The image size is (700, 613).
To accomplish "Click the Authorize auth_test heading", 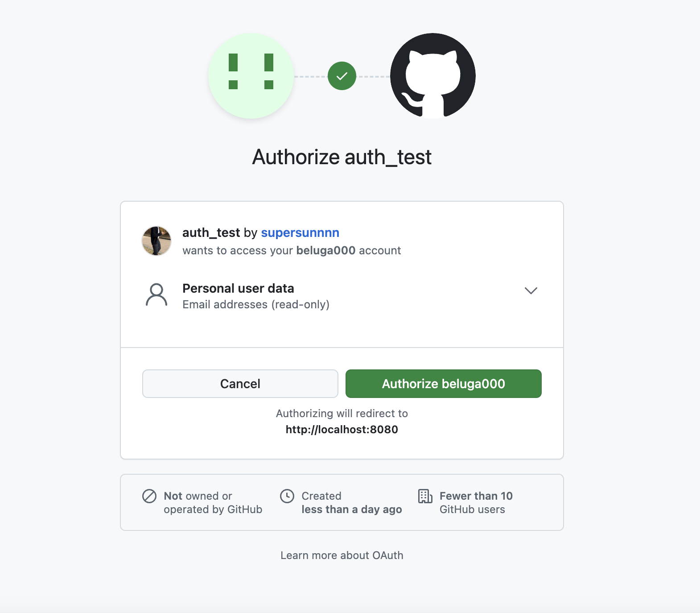I will pyautogui.click(x=342, y=157).
